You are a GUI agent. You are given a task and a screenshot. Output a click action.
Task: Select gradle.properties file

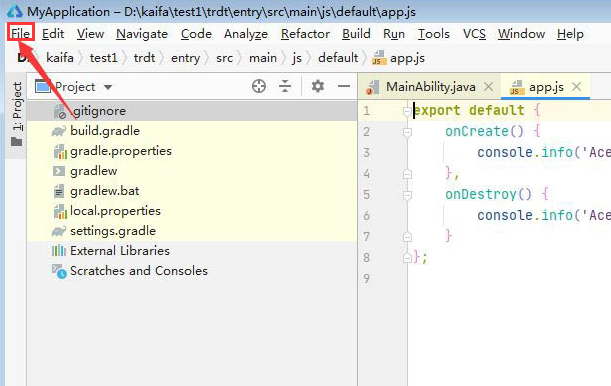point(192,151)
